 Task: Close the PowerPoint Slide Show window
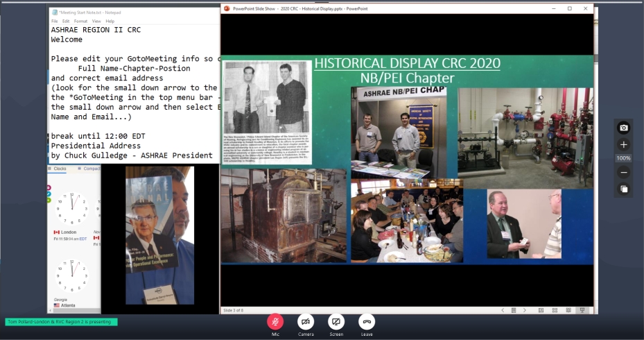click(x=585, y=8)
